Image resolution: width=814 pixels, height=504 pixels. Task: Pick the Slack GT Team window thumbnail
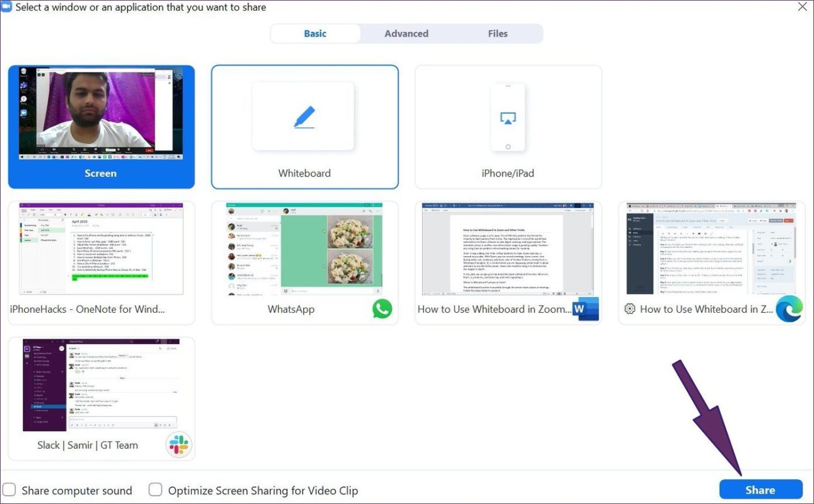[101, 385]
